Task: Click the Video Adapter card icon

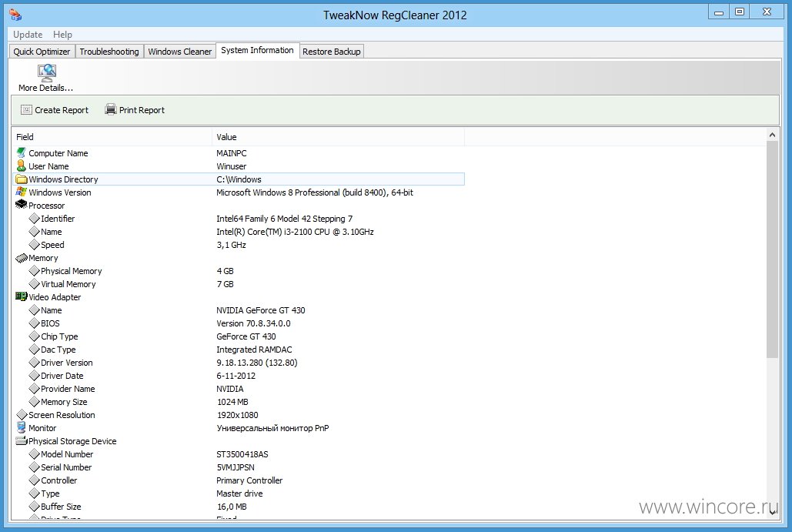Action: tap(22, 296)
